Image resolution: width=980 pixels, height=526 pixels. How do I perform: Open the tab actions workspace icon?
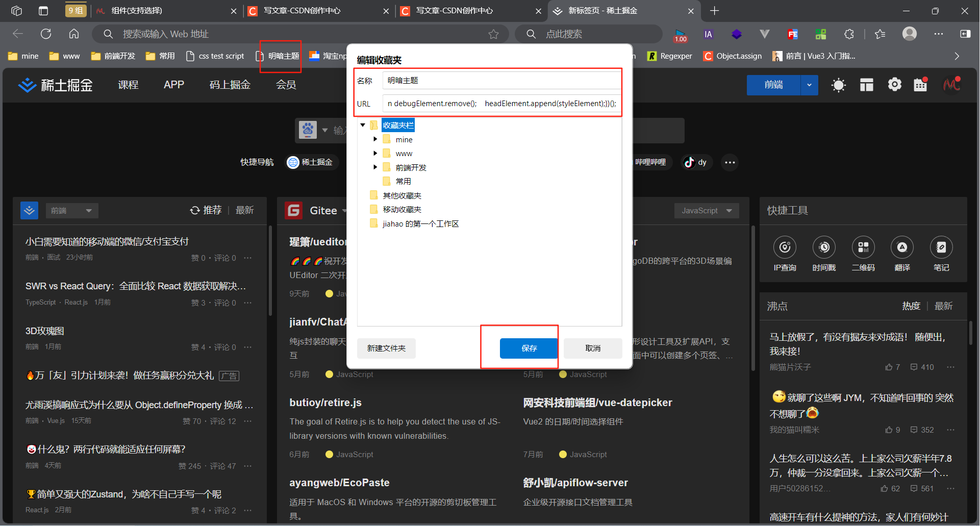[43, 11]
